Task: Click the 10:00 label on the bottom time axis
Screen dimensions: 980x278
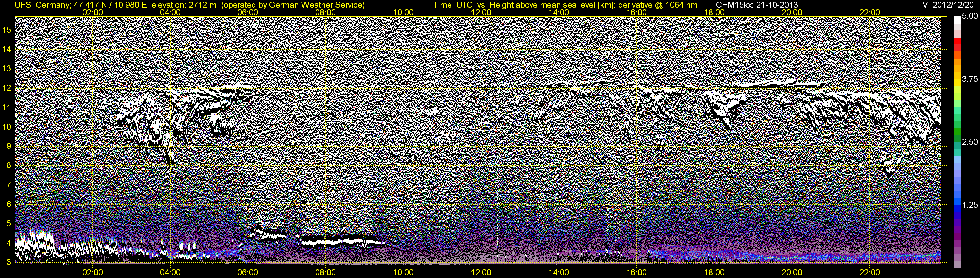Action: [403, 273]
